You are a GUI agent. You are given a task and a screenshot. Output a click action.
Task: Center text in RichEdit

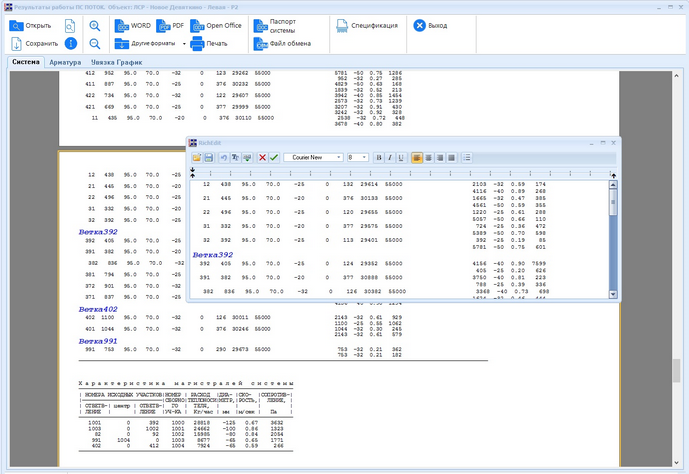[x=428, y=157]
